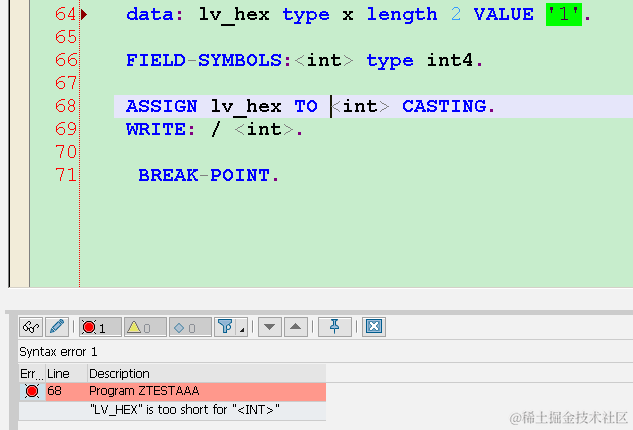Screen dimensions: 633x430
Task: Click the funnel filter icon
Action: coord(225,327)
